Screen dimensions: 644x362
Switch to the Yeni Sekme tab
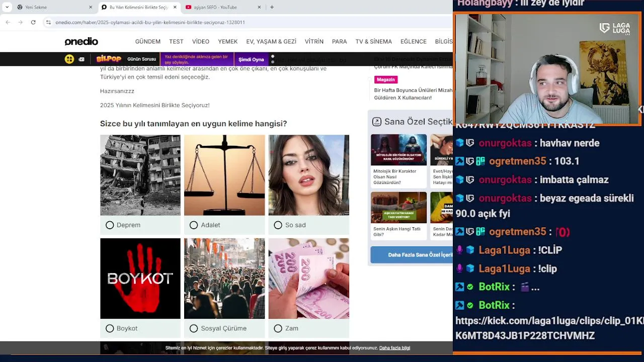tap(54, 7)
